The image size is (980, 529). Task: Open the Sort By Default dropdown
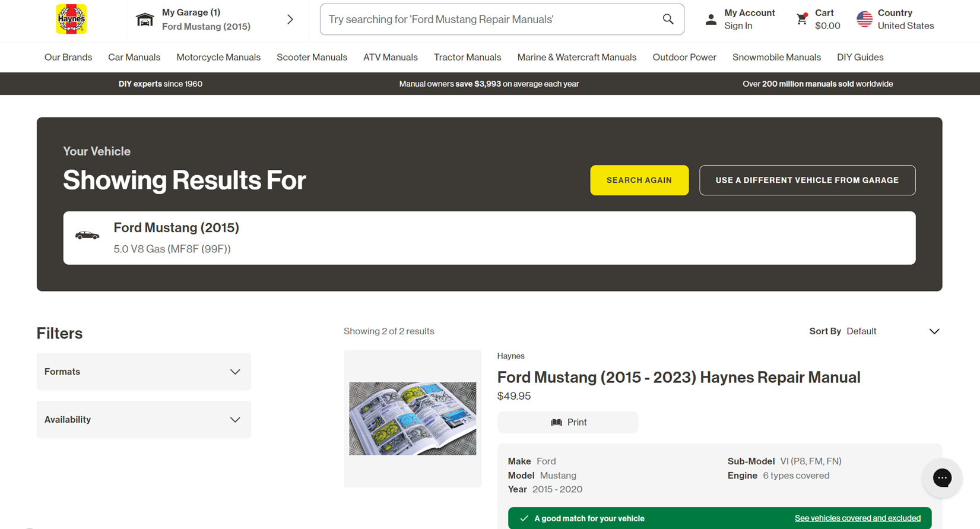pos(874,331)
